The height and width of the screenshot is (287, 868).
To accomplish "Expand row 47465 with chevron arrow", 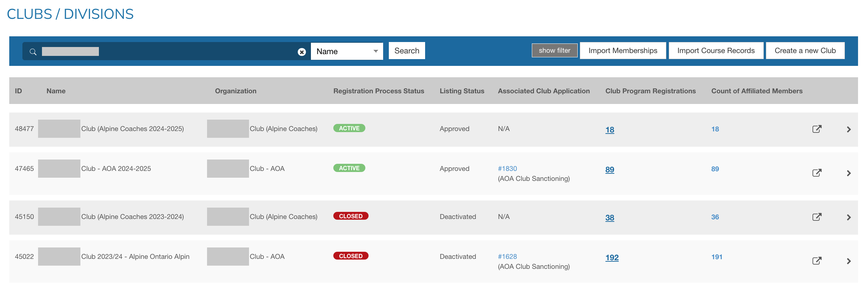I will coord(849,173).
